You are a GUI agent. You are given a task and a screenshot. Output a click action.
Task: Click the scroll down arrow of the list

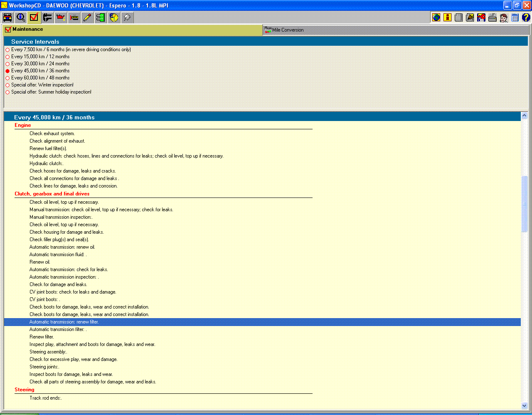pyautogui.click(x=524, y=405)
